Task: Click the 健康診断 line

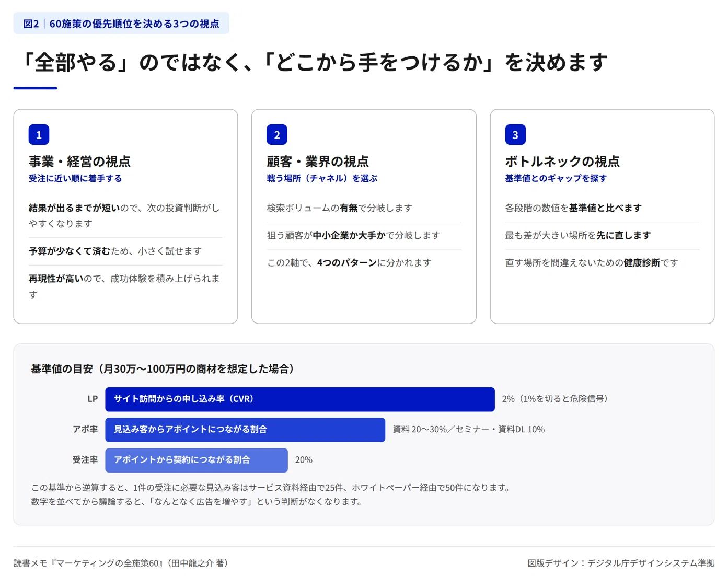Action: tap(592, 262)
